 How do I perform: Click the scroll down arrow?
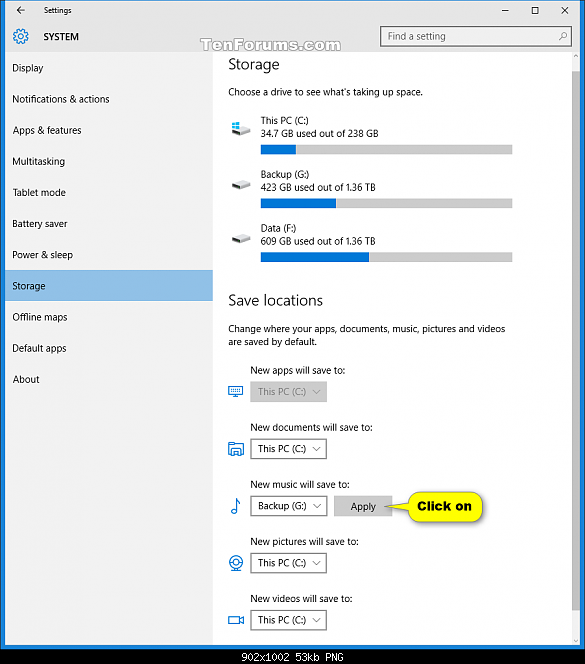576,641
